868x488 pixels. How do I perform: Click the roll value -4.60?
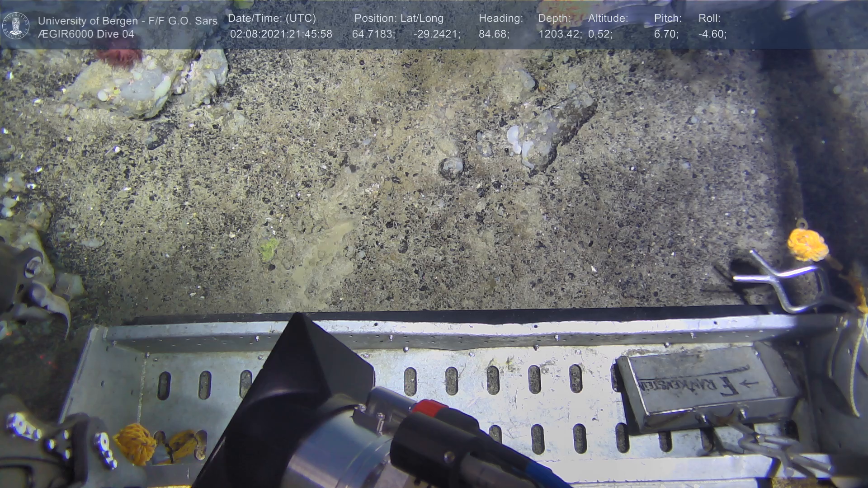tap(712, 34)
